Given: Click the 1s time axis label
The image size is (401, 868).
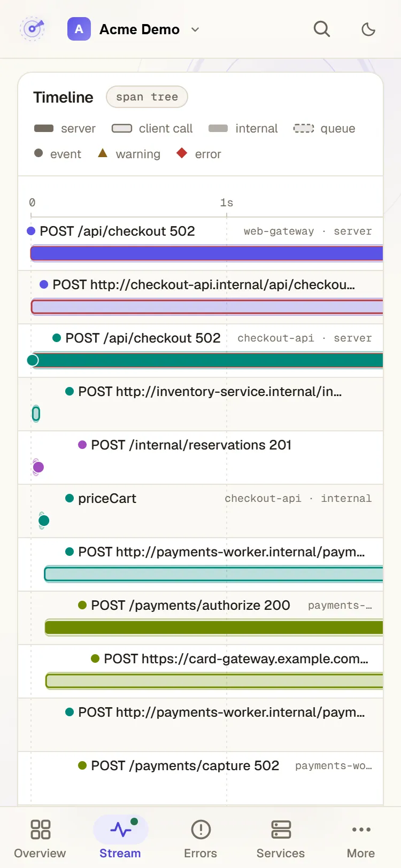Looking at the screenshot, I should pos(227,203).
